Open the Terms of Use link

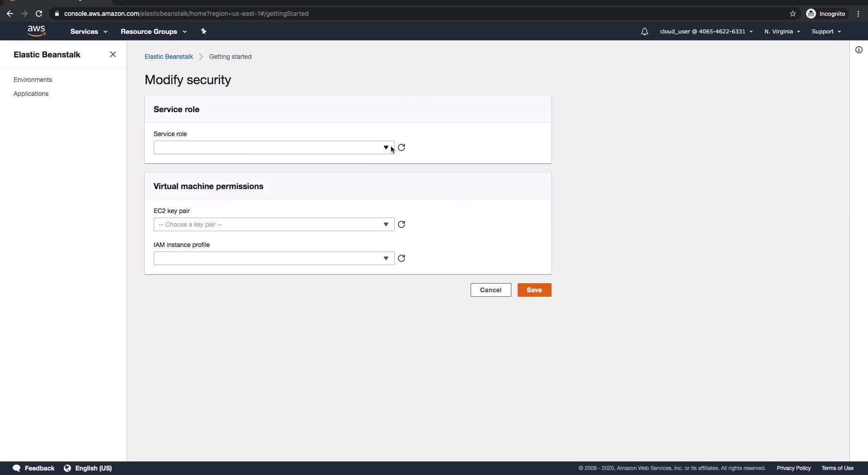point(837,468)
